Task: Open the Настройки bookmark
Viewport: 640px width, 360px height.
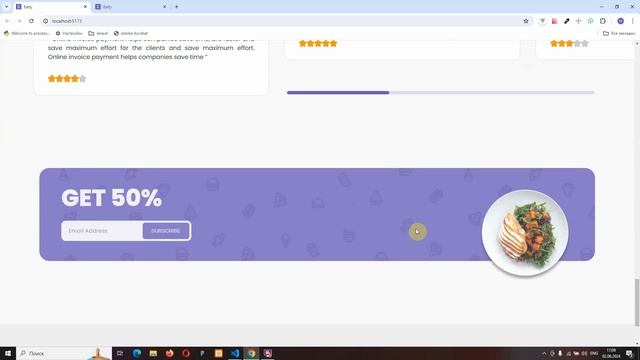Action: (x=69, y=33)
